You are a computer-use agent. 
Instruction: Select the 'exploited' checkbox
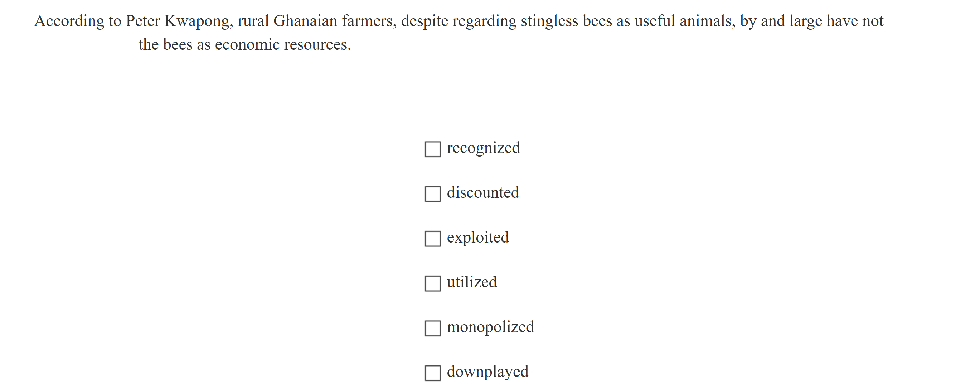433,239
